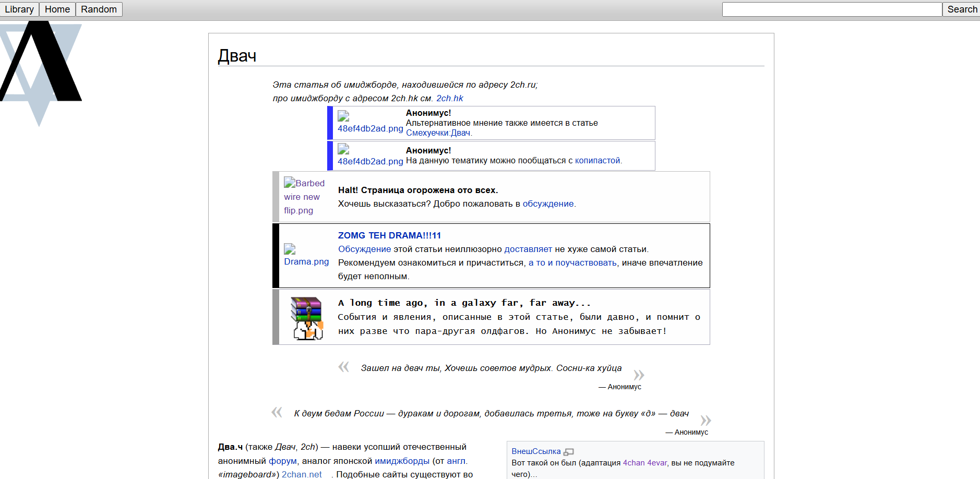Click the 'Halt! Страница огорожена ото всех.' text
Screen dimensions: 980x479
pyautogui.click(x=418, y=190)
